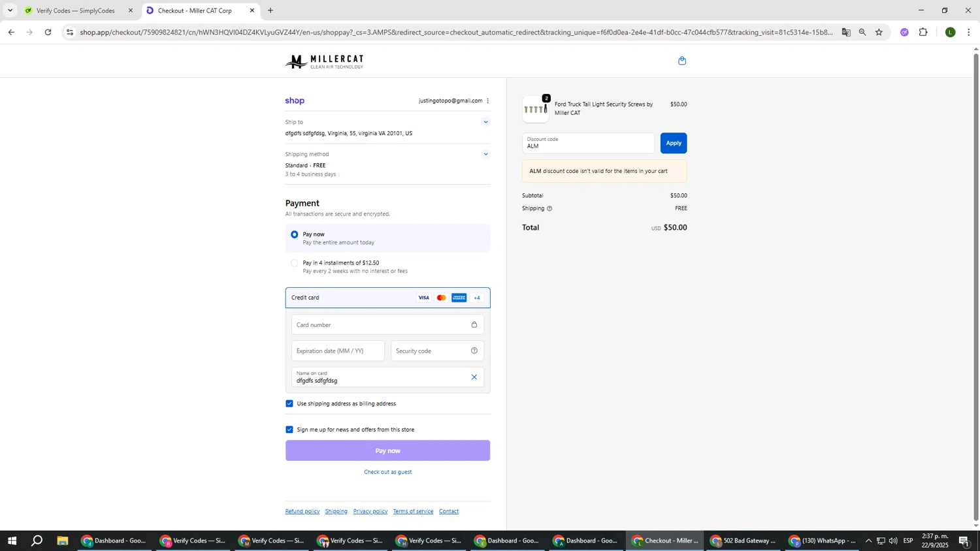Viewport: 980px width, 551px height.
Task: Click the Pay now button
Action: [x=388, y=450]
